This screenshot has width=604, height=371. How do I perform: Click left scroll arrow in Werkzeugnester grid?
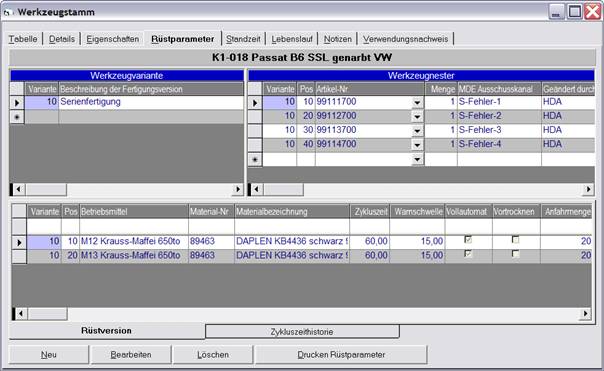(257, 189)
